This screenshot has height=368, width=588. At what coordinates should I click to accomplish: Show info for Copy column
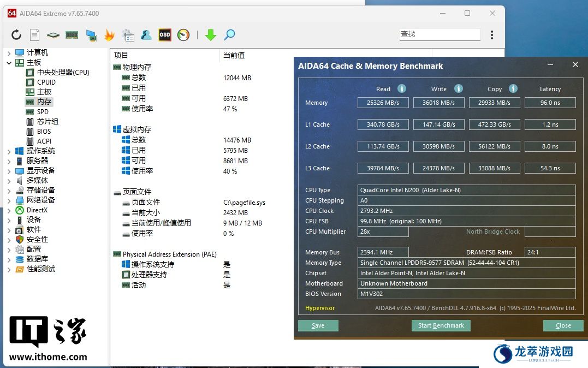tap(513, 88)
